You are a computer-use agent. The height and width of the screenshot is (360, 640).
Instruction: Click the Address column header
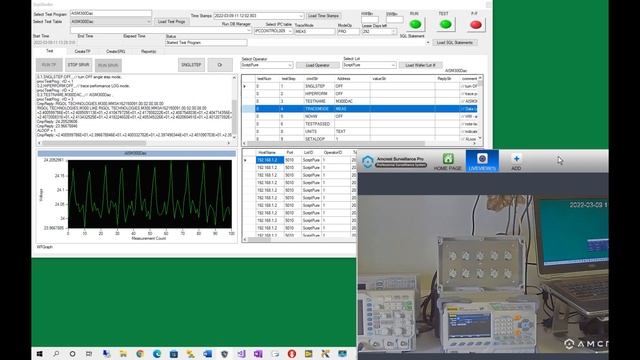(352, 78)
